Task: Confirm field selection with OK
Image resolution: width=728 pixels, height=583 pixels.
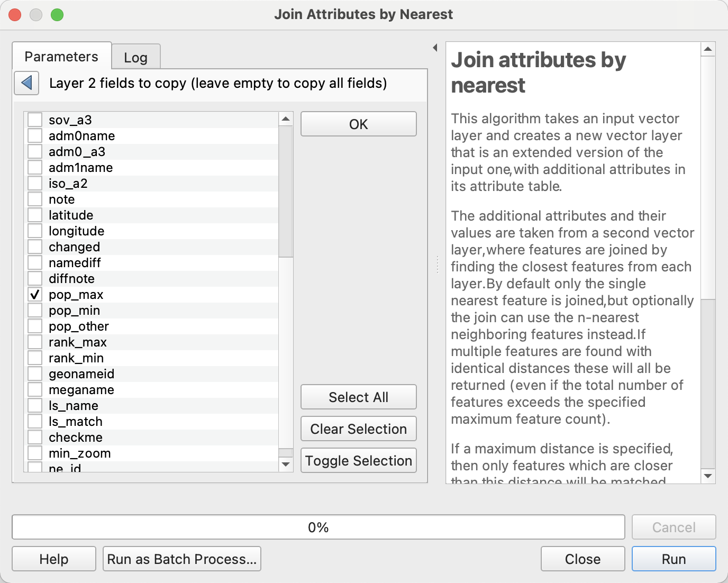Action: [358, 124]
